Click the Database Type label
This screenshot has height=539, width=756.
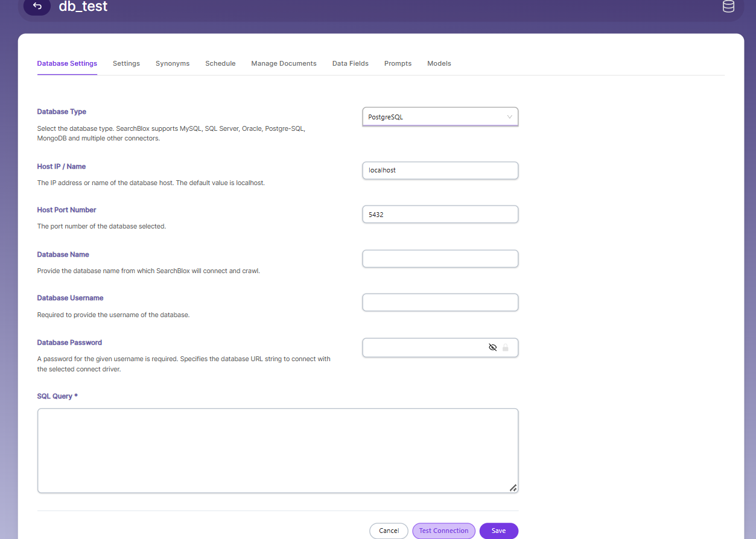(62, 112)
